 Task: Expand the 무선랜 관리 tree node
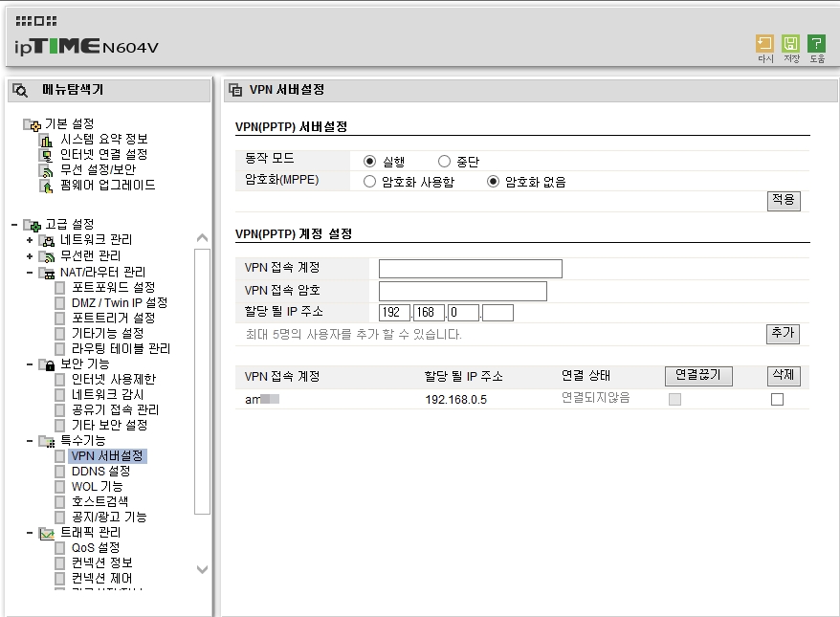(30, 256)
